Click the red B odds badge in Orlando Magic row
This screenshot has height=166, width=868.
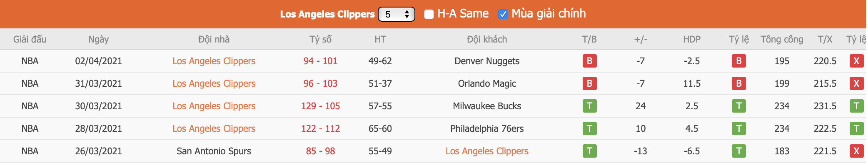pos(739,83)
